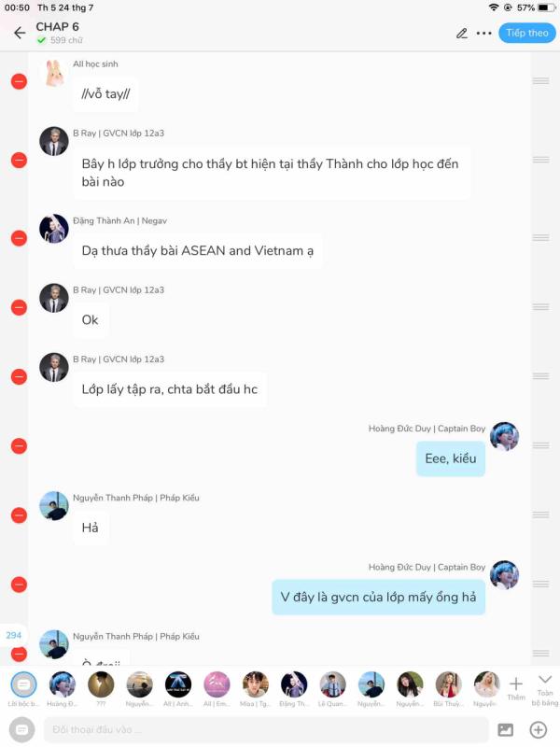560x747 pixels.
Task: Tap the Đối thoại đầu vào text field
Action: coord(266,729)
